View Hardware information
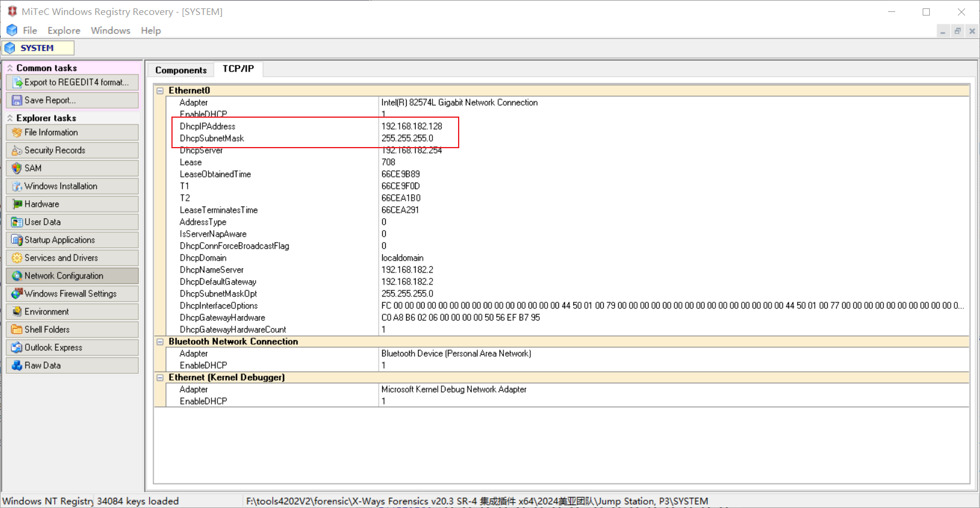 click(x=72, y=204)
